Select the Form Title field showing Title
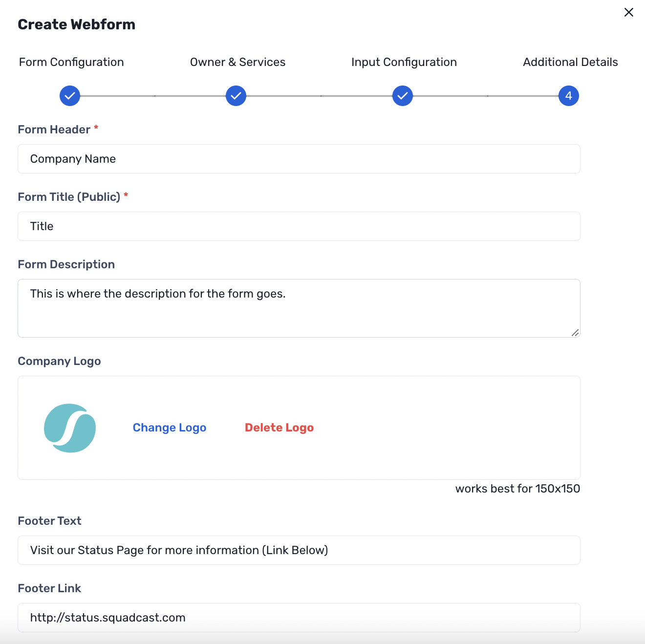Viewport: 645px width, 644px height. tap(299, 226)
